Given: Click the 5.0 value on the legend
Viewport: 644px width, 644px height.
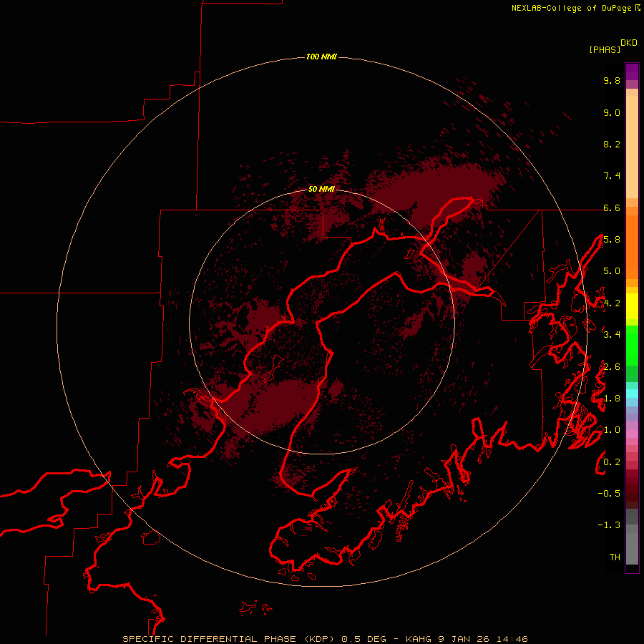Looking at the screenshot, I should pos(612,271).
